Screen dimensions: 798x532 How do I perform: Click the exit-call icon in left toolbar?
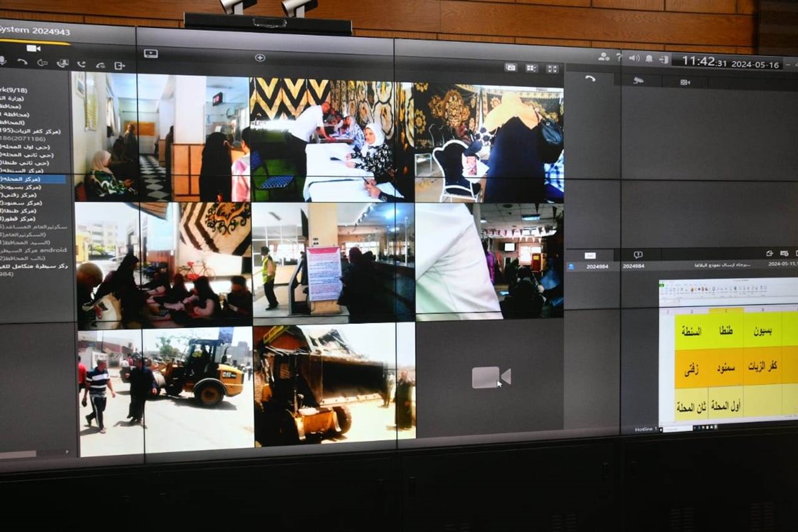pos(120,65)
